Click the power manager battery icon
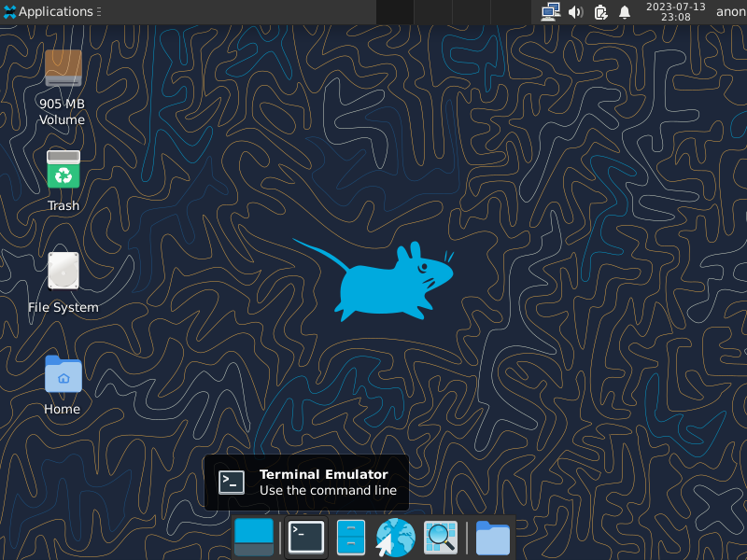 [x=600, y=12]
